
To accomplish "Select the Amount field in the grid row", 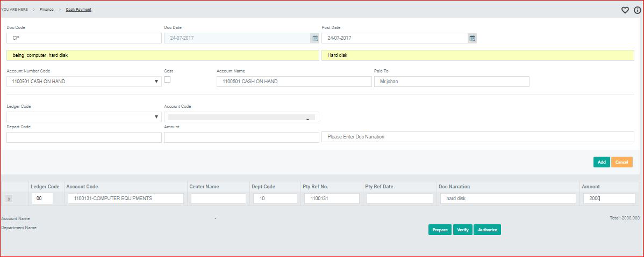I will 609,199.
